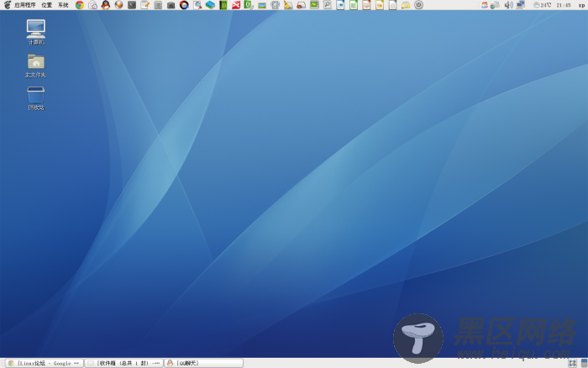Click the black circular red-blue launcher
Image resolution: width=588 pixels, height=368 pixels.
[184, 5]
